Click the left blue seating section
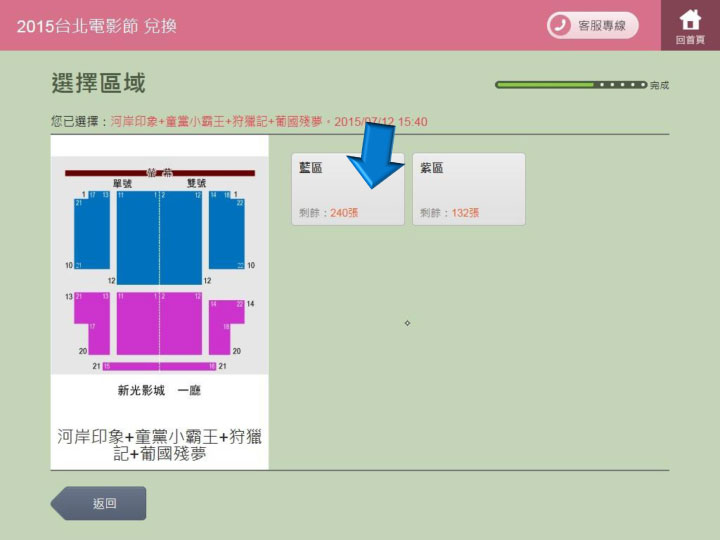 [92, 232]
